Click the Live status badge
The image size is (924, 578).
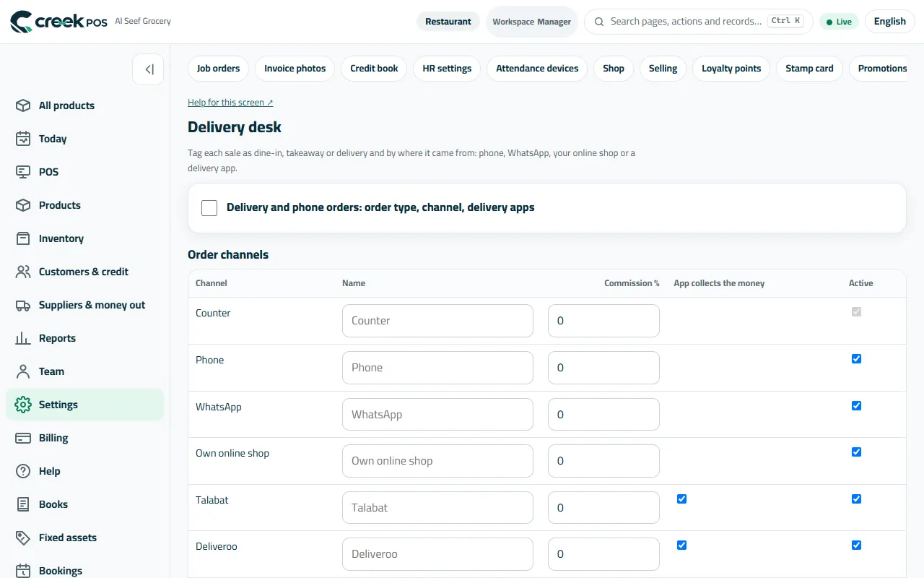tap(839, 22)
